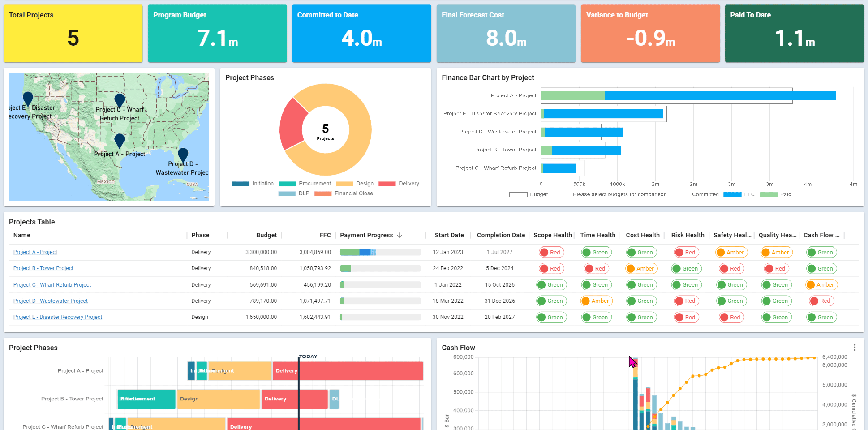Click Project B Cost Health Amber badge
The height and width of the screenshot is (430, 868).
(x=641, y=269)
